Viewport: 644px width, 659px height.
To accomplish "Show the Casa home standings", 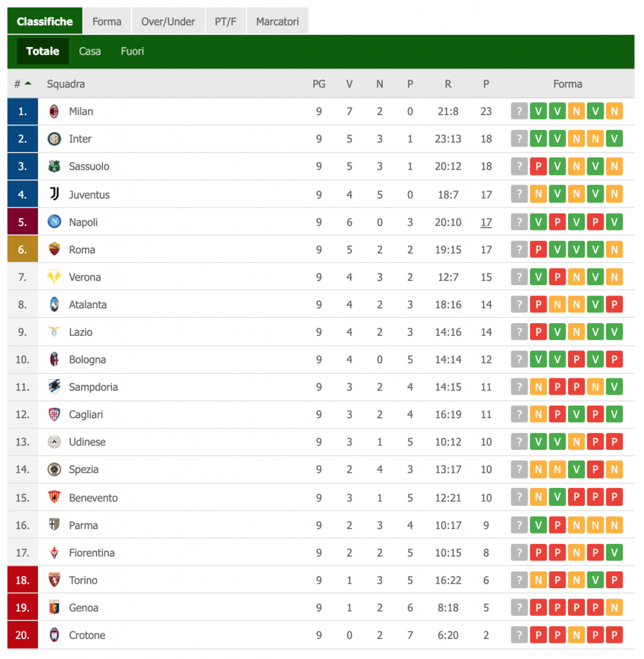I will [90, 51].
